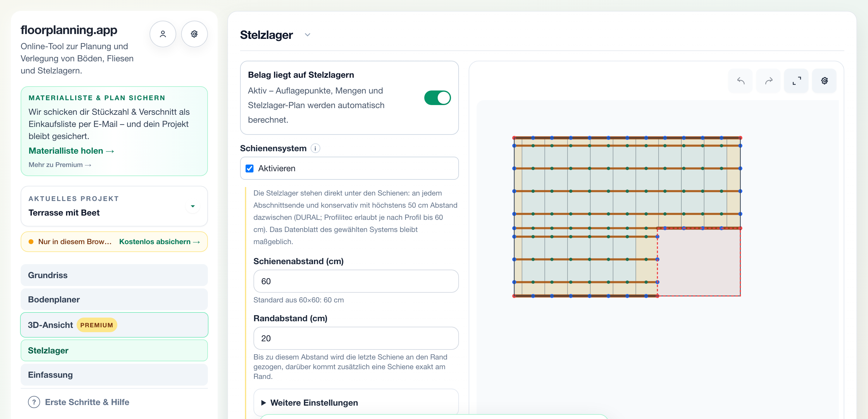Focus the Randabstand (cm) input field
The image size is (868, 419).
[x=356, y=339]
